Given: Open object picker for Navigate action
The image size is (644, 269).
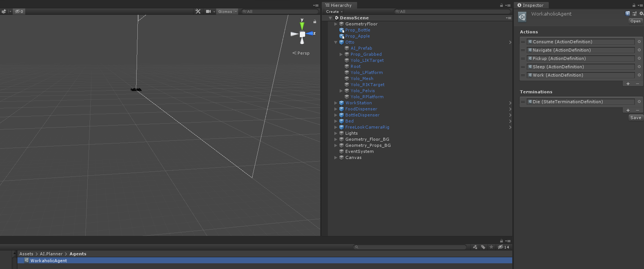Looking at the screenshot, I should pos(639,50).
